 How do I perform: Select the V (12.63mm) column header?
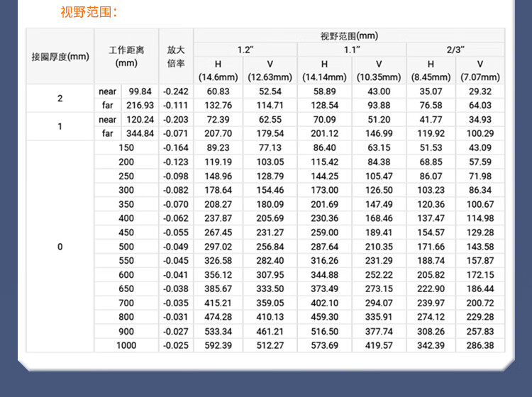270,70
